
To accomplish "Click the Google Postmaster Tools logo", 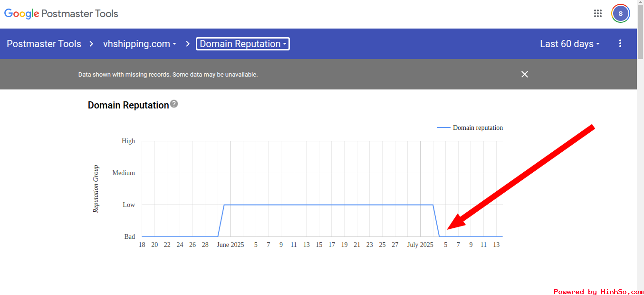I will (x=61, y=14).
